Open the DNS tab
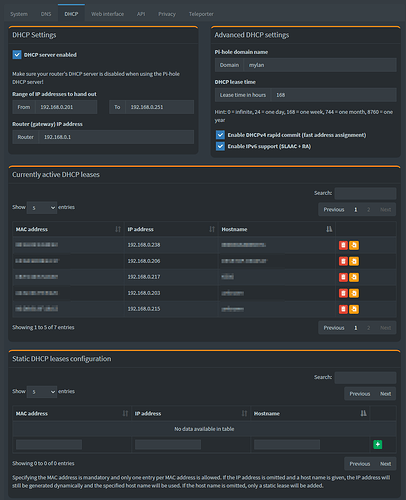This screenshot has width=406, height=500. tap(46, 14)
